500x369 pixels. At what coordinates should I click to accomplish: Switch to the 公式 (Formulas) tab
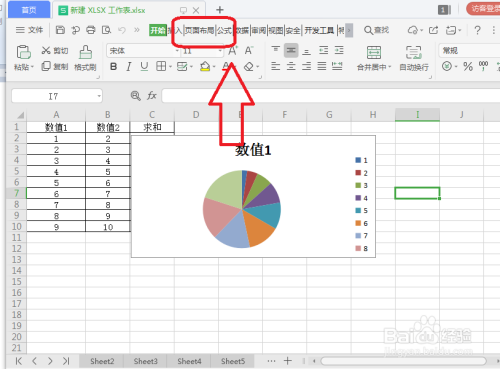(x=224, y=30)
